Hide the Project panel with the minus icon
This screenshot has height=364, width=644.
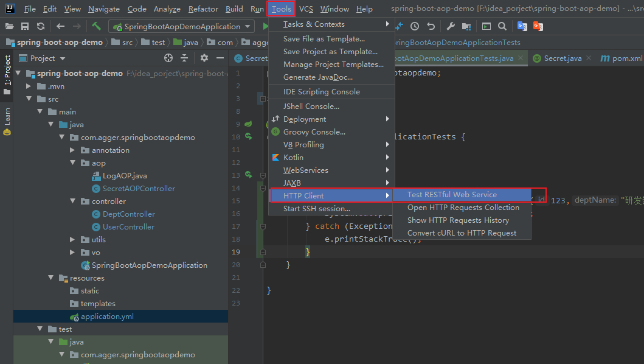(x=220, y=58)
